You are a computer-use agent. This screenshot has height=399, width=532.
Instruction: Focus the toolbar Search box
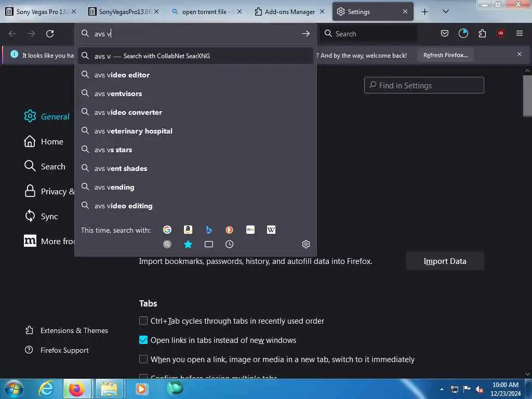click(369, 34)
